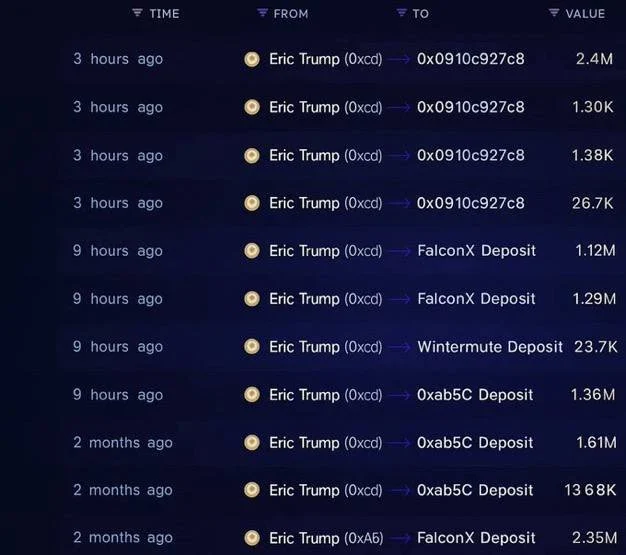Click the coin icon in the Wintermute Deposit row
626x555 pixels.
pos(252,347)
